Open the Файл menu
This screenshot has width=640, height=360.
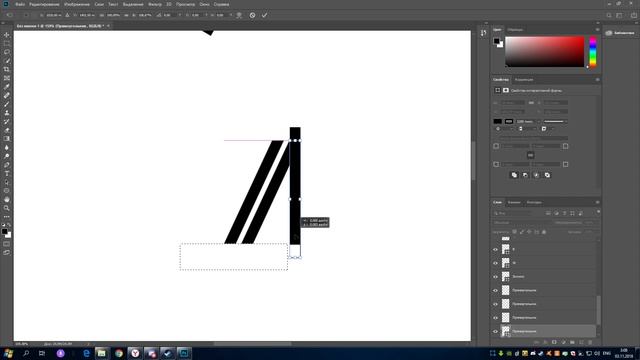[x=20, y=4]
